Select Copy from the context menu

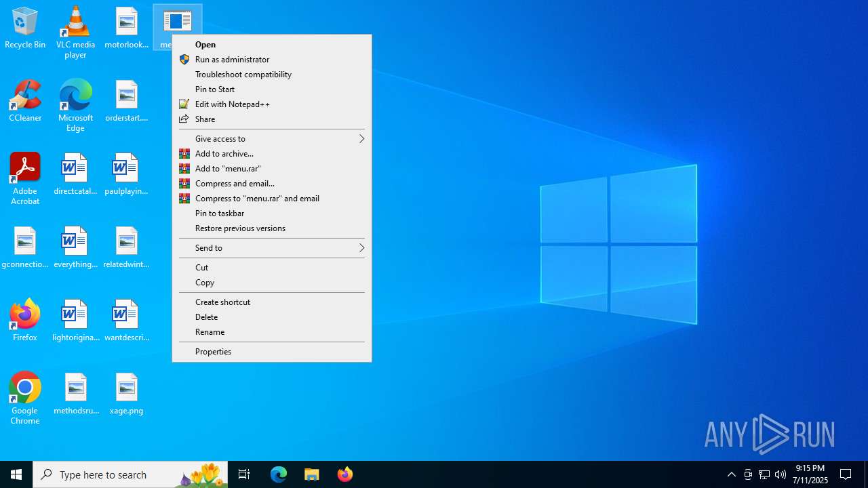coord(272,283)
